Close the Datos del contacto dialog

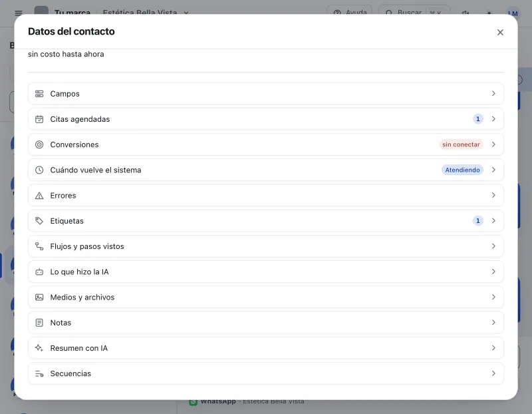[500, 32]
